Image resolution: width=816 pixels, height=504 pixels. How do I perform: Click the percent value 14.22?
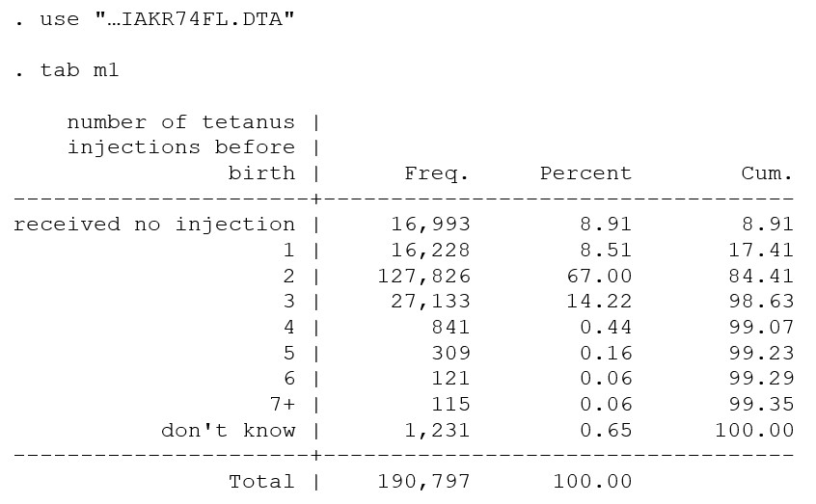click(606, 302)
